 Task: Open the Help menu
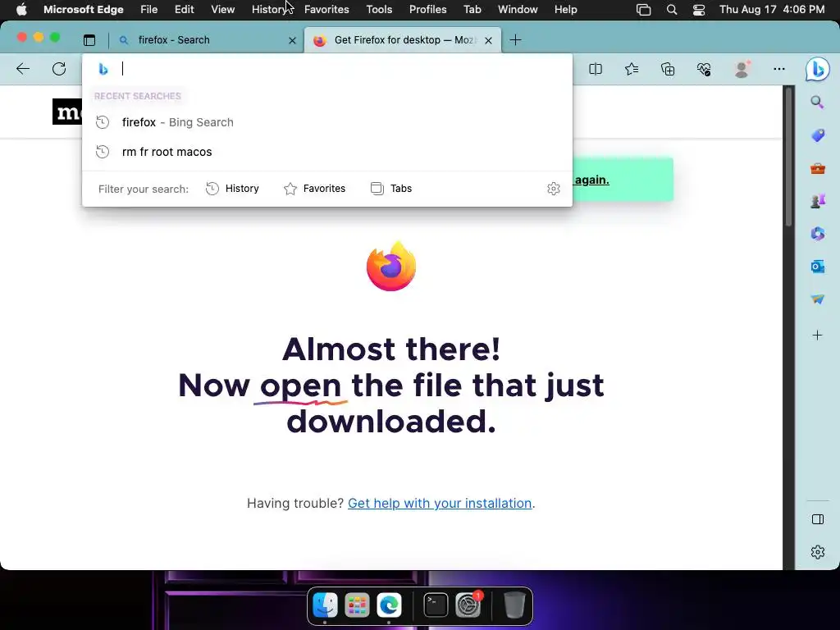(x=566, y=10)
